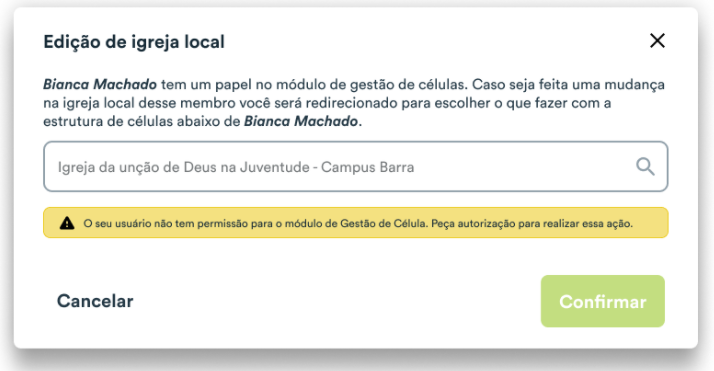714x371 pixels.
Task: Click the text 'Campus Barra' in the field
Action: pyautogui.click(x=367, y=167)
